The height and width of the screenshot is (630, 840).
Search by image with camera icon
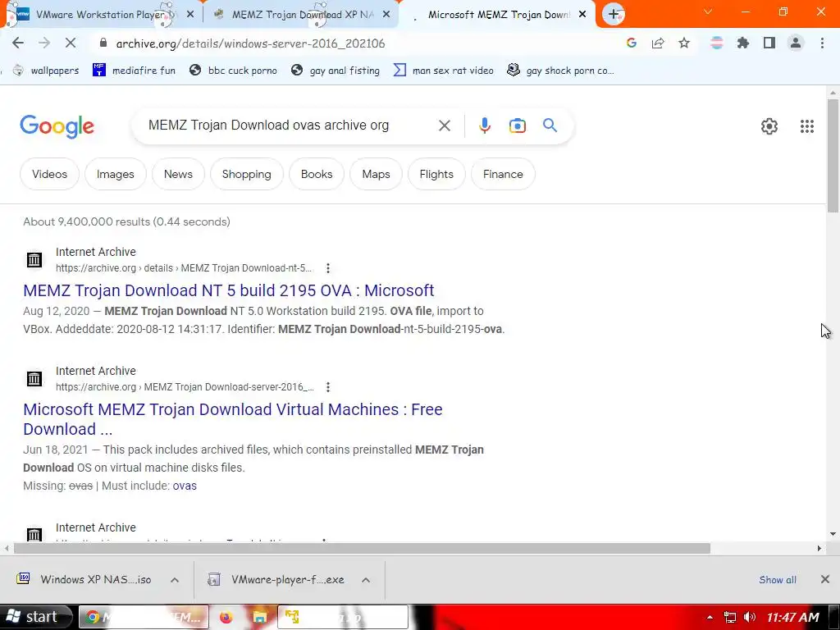click(517, 126)
